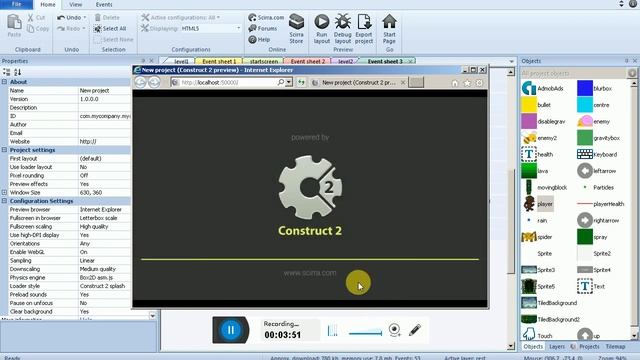Select the AdmobAds object

tap(543, 88)
